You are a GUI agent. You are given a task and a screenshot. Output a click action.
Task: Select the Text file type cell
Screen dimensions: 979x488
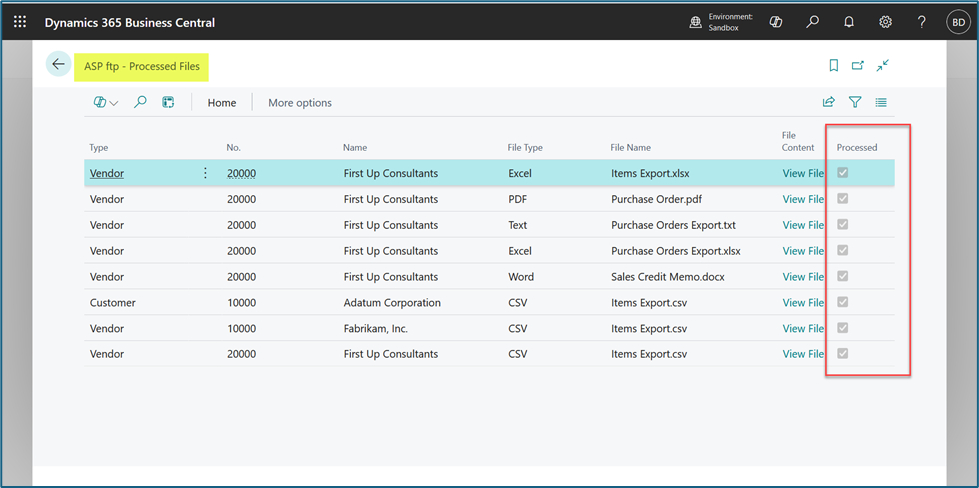518,225
